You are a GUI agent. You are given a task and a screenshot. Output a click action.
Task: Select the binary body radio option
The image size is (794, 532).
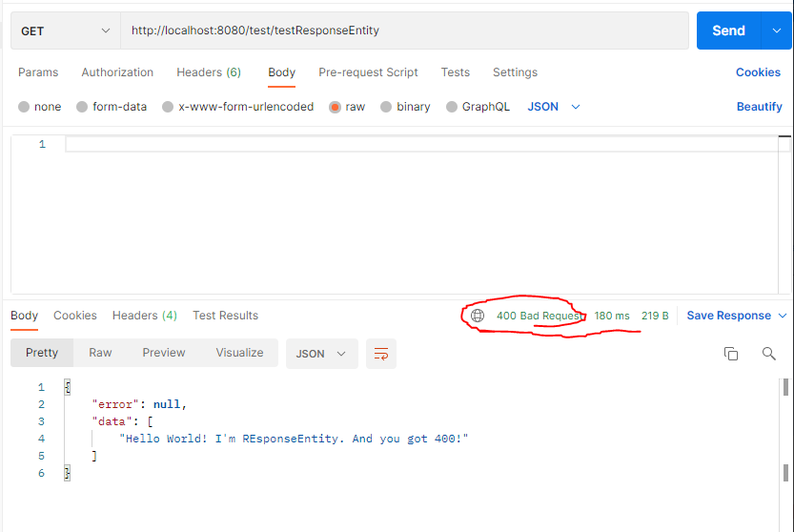click(x=386, y=107)
